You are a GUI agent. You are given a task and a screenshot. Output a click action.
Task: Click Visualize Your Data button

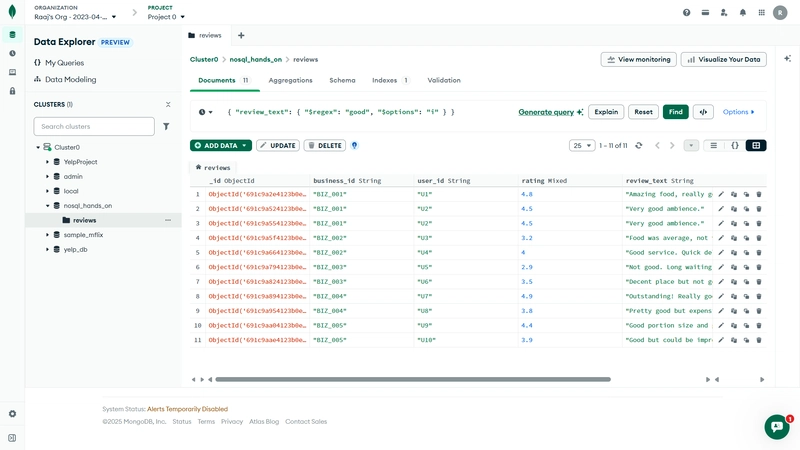tap(723, 59)
